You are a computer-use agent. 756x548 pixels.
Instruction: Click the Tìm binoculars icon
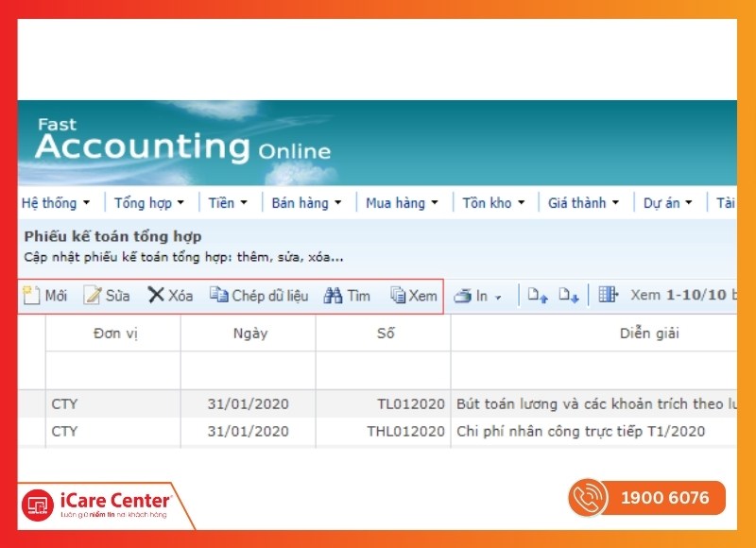click(333, 295)
